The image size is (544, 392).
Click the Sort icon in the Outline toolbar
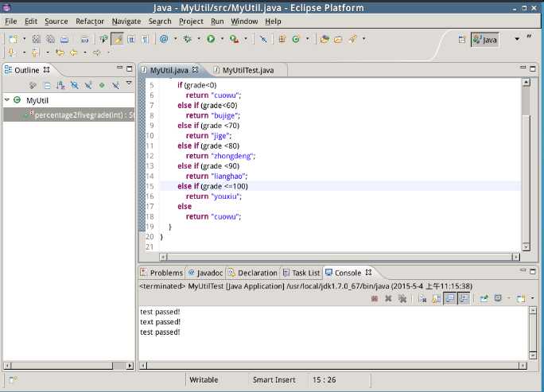(60, 85)
